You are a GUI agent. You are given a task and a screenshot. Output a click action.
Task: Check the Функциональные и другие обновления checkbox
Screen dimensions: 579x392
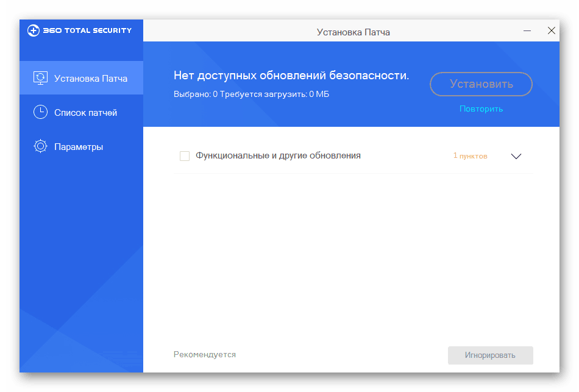point(184,155)
